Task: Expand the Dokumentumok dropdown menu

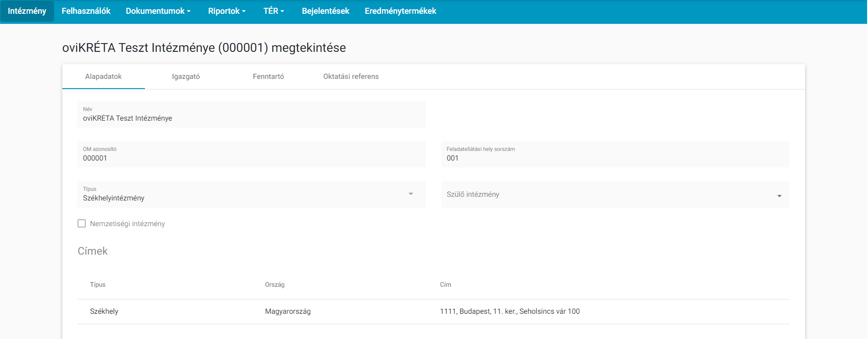Action: click(x=158, y=11)
